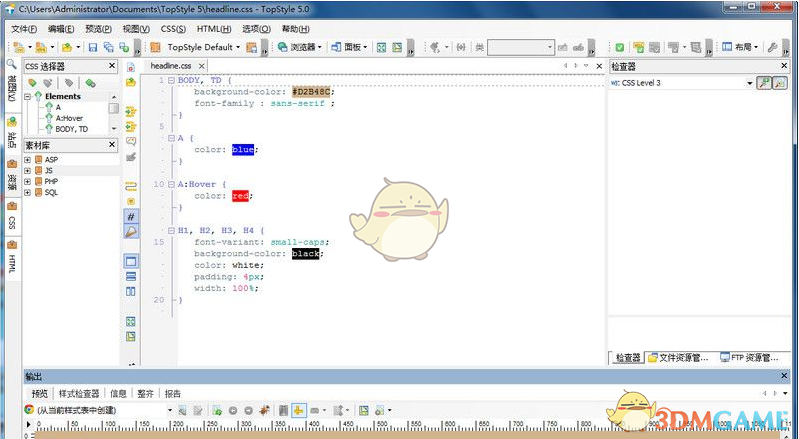Screen dimensions: 799x439
Task: Click the magnifier search icon on left sidebar
Action: click(x=11, y=64)
